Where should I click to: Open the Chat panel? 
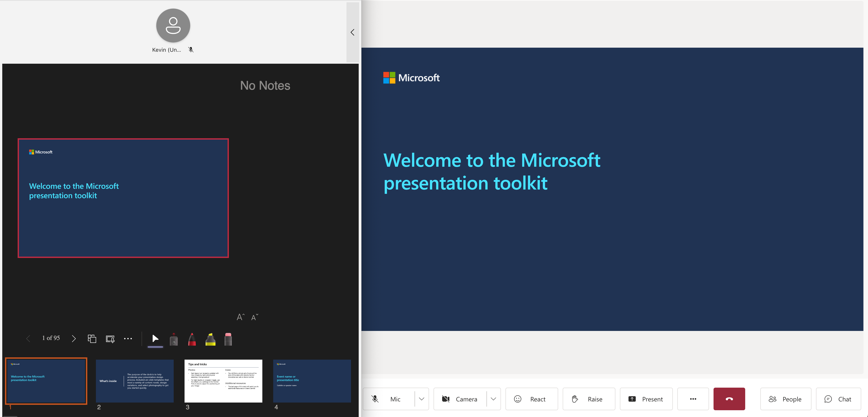pyautogui.click(x=838, y=399)
